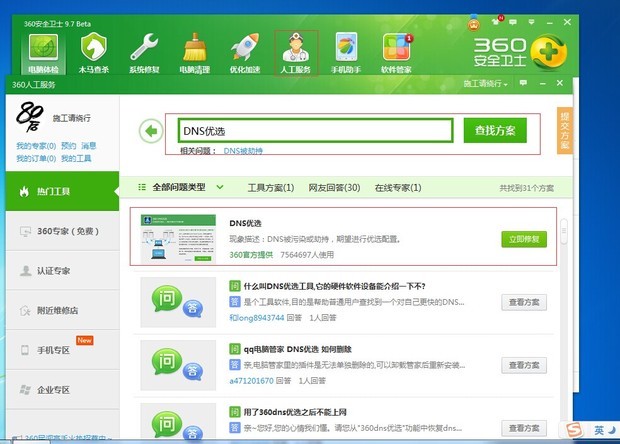Go back with the green arrow button
Screen dimensions: 620x444
pos(151,131)
